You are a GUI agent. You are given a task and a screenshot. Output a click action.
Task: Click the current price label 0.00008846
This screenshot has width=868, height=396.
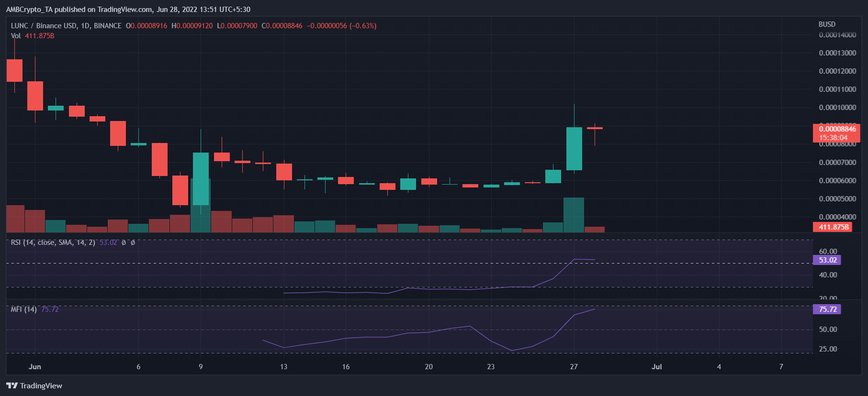click(836, 129)
